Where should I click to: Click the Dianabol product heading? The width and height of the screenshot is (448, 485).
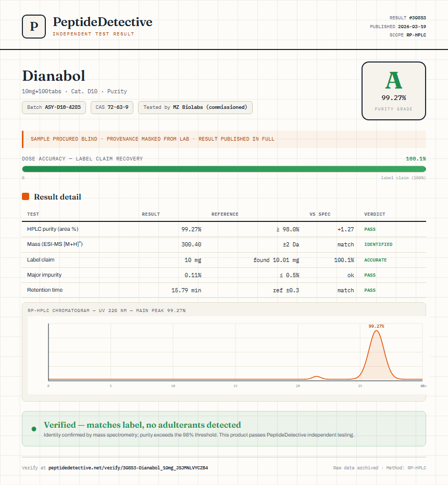(54, 76)
